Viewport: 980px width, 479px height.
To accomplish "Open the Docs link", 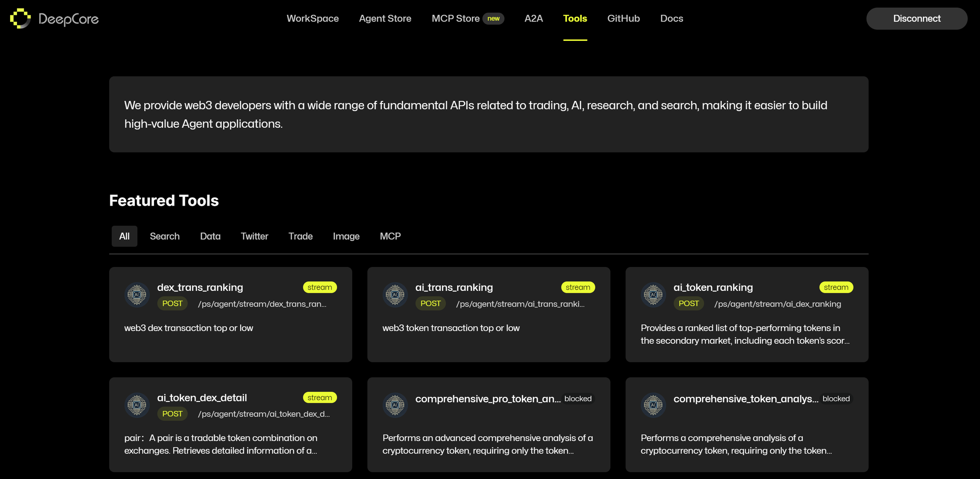I will [x=672, y=19].
